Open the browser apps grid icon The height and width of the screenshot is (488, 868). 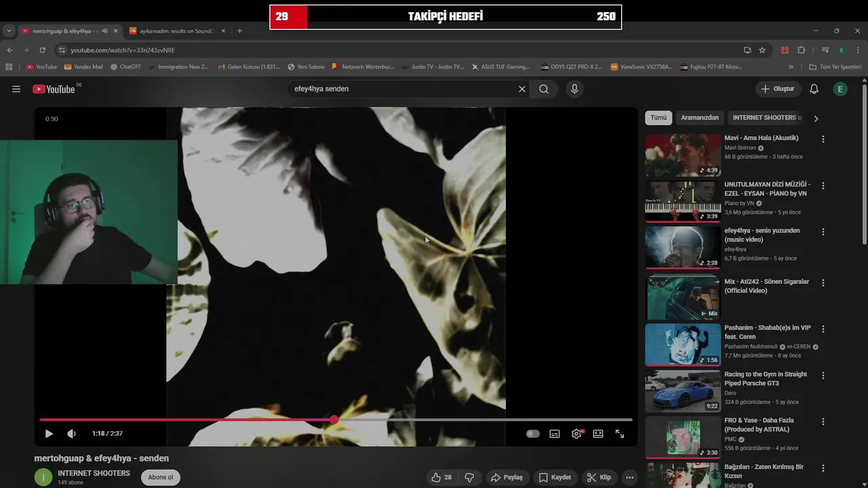9,67
